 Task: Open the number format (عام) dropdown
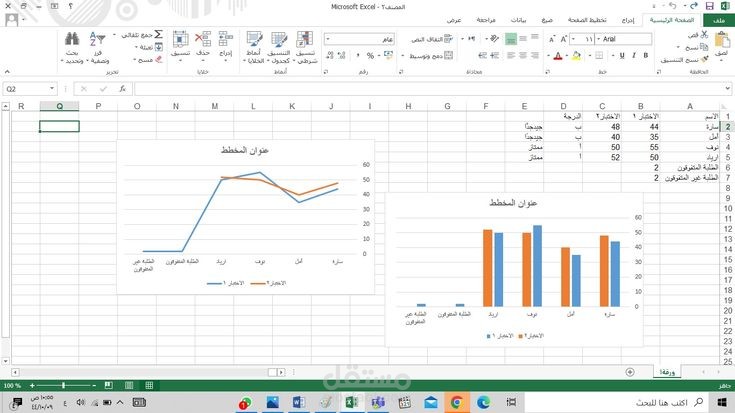click(328, 39)
